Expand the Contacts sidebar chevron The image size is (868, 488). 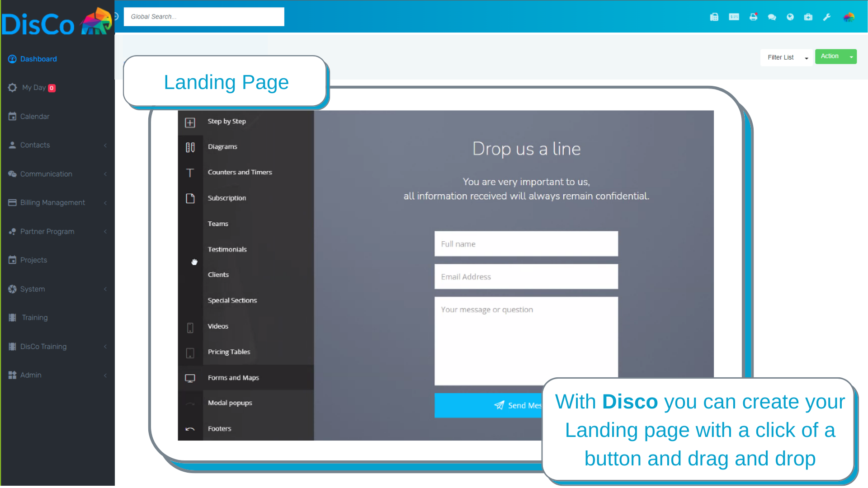(105, 145)
